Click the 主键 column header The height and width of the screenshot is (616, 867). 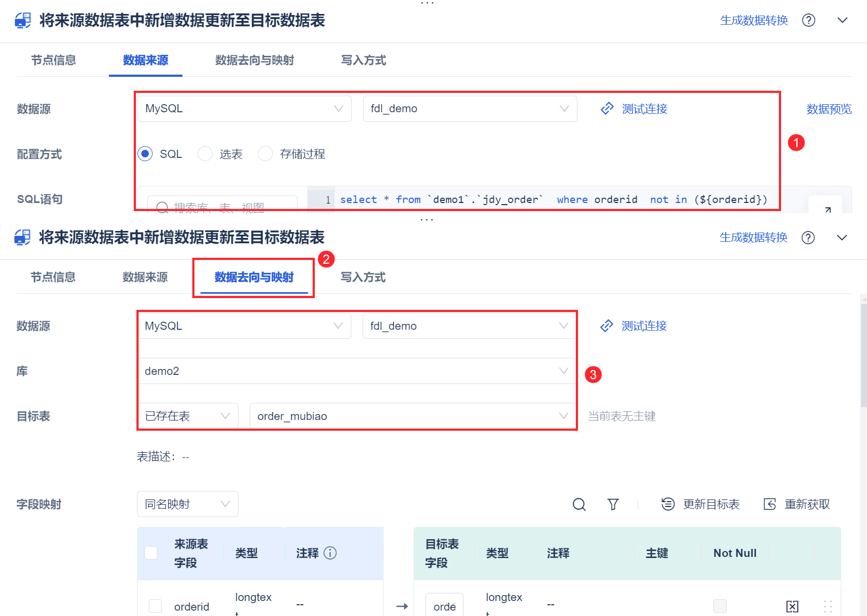pos(657,553)
